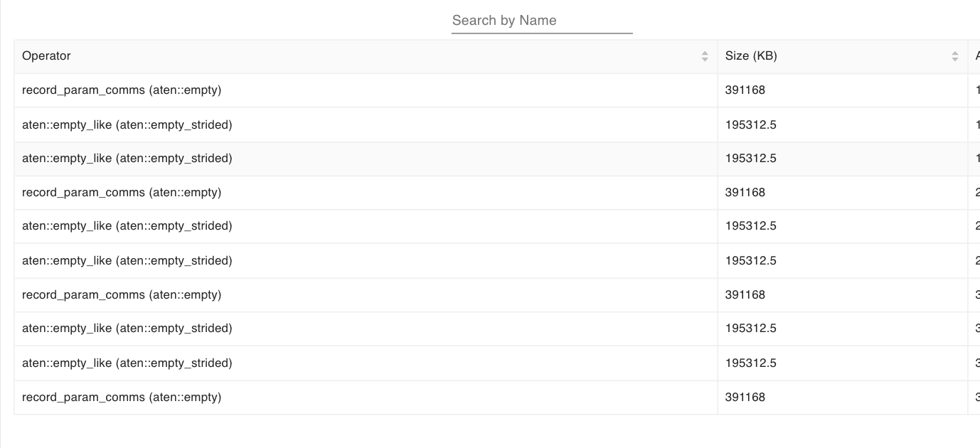Select second row aten::empty_like operator cell

127,124
